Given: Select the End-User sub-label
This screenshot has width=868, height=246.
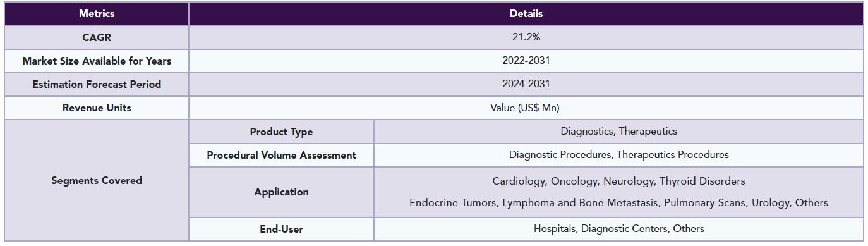Looking at the screenshot, I should point(281,229).
